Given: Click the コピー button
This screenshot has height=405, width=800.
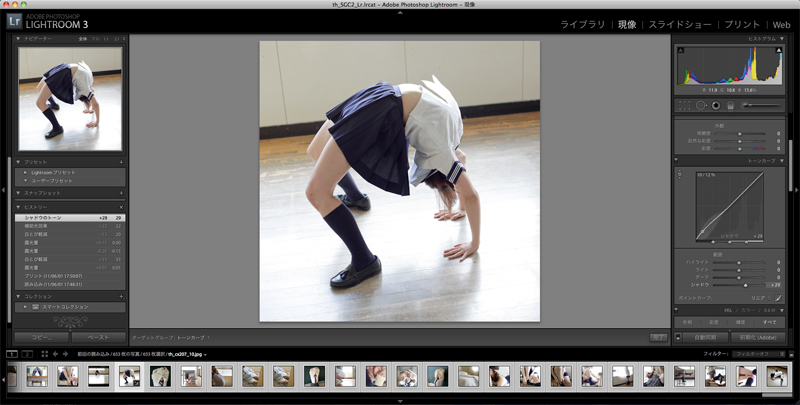Looking at the screenshot, I should point(41,338).
